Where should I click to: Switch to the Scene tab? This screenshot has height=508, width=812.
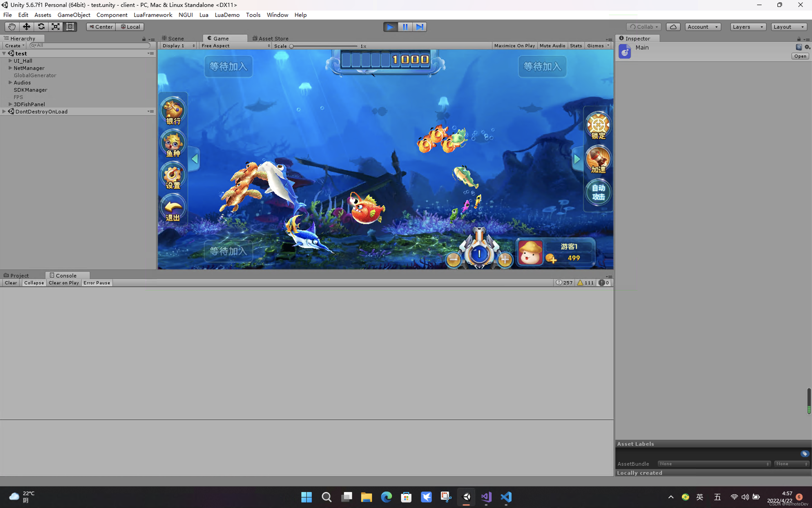[x=173, y=38]
